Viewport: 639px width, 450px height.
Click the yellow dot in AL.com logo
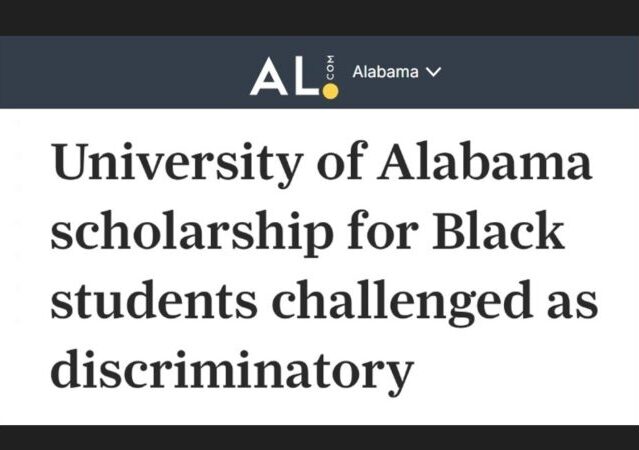click(x=331, y=91)
